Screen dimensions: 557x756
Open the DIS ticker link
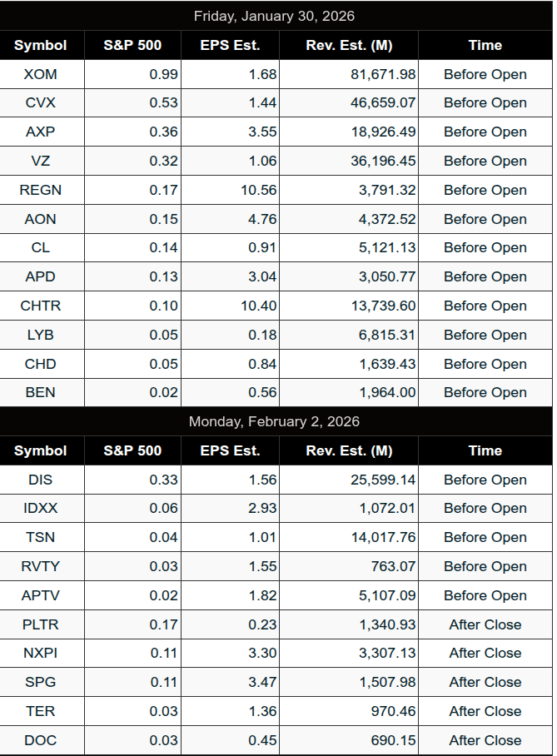(41, 480)
